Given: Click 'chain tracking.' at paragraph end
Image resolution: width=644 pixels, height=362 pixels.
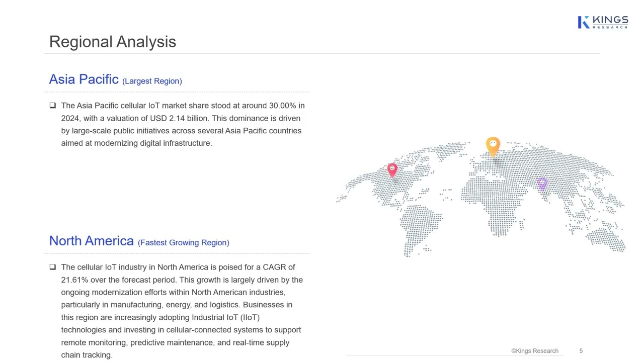Looking at the screenshot, I should pos(87,355).
